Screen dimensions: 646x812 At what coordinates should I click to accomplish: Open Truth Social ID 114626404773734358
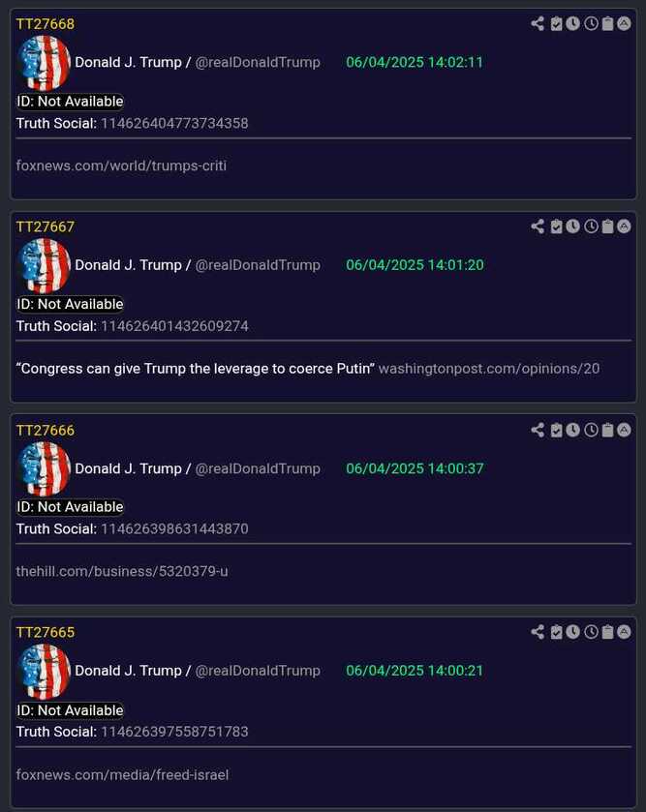pyautogui.click(x=174, y=123)
